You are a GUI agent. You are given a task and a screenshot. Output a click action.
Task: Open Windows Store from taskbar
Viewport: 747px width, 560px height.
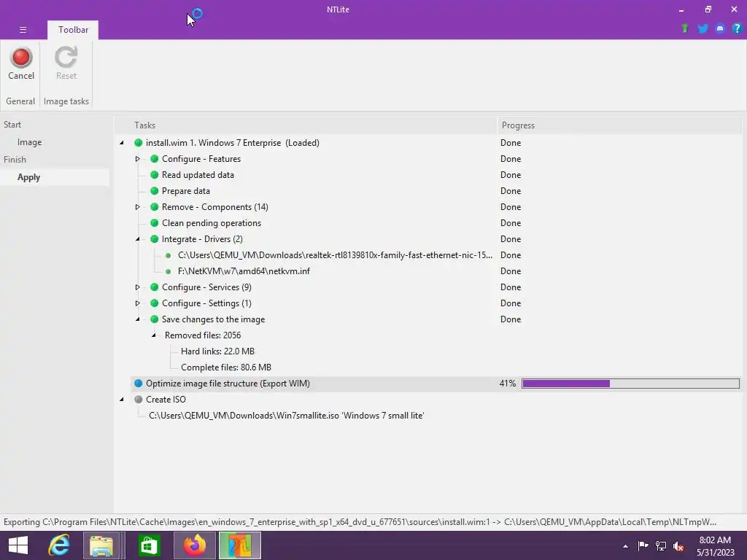149,545
